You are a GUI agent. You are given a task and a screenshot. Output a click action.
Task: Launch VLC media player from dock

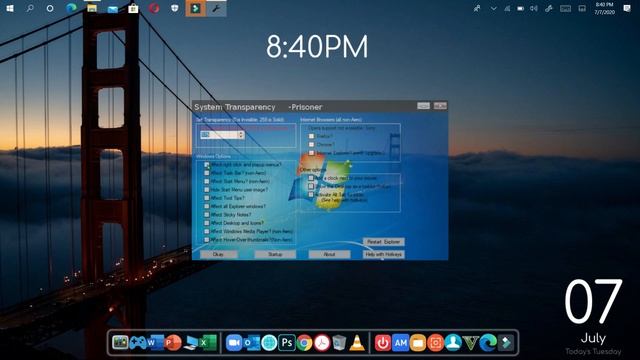pos(357,343)
